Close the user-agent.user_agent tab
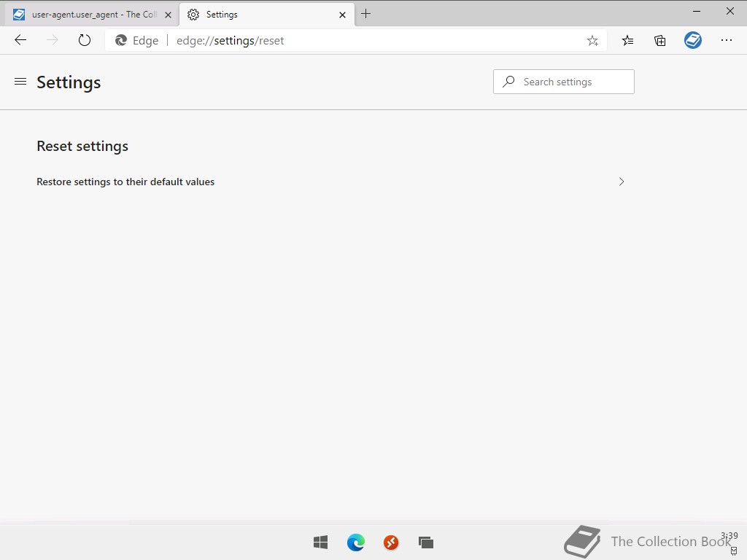 pos(168,15)
